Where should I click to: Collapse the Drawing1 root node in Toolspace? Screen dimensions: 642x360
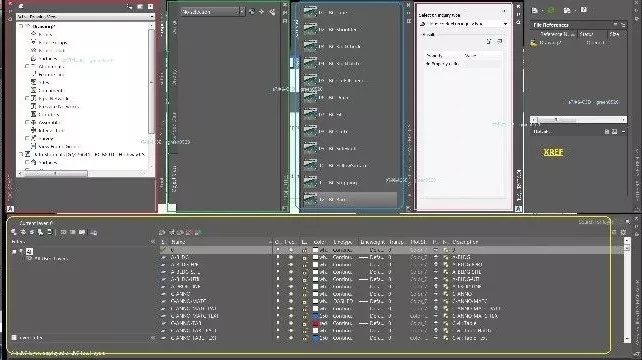click(x=21, y=26)
